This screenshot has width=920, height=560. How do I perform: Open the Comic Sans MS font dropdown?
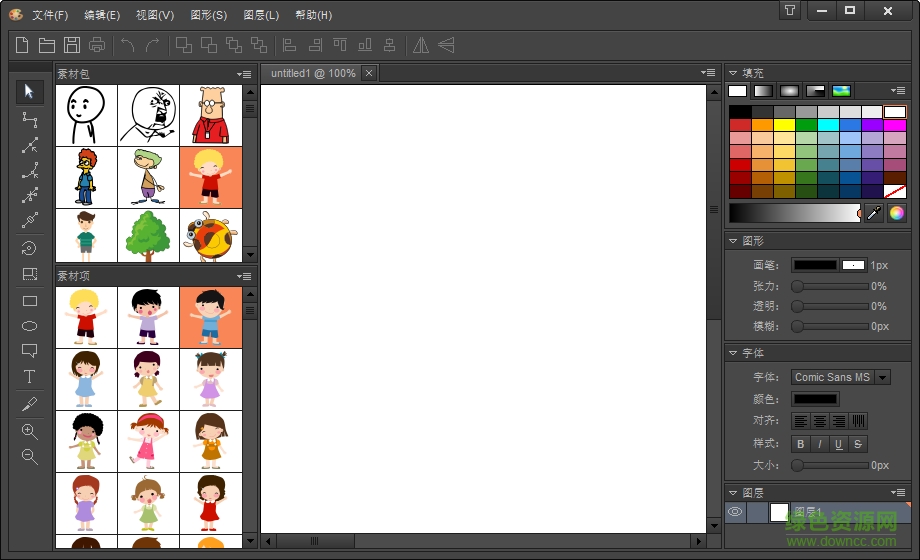(x=882, y=377)
